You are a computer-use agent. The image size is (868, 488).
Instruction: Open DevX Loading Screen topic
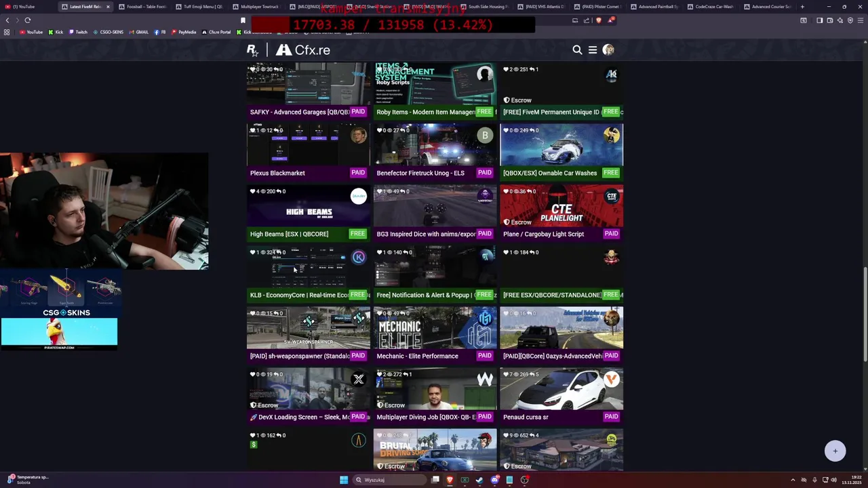300,417
